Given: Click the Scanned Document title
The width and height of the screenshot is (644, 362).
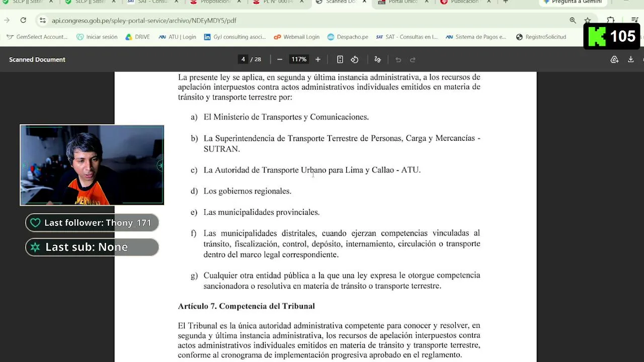Looking at the screenshot, I should click(37, 59).
